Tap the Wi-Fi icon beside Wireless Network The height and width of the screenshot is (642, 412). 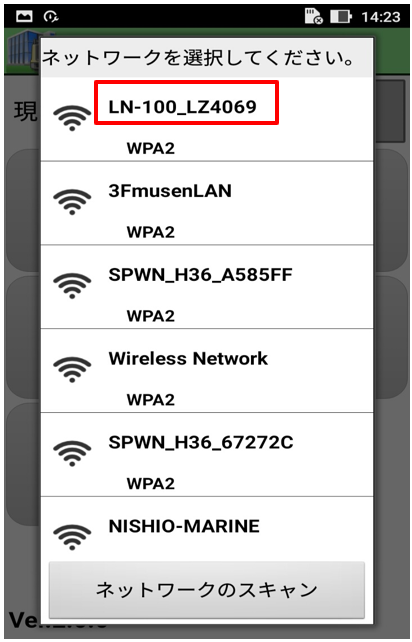click(72, 369)
